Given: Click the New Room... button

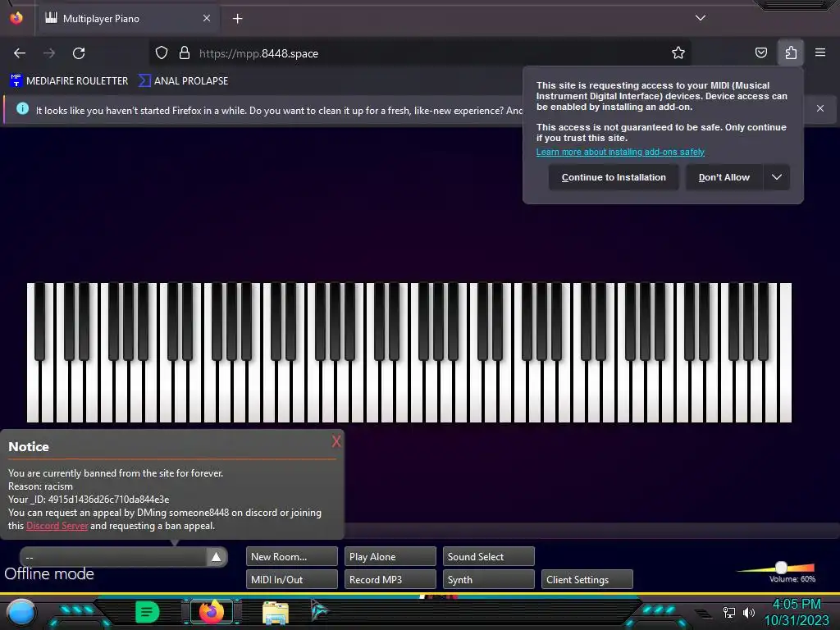Looking at the screenshot, I should [x=292, y=556].
